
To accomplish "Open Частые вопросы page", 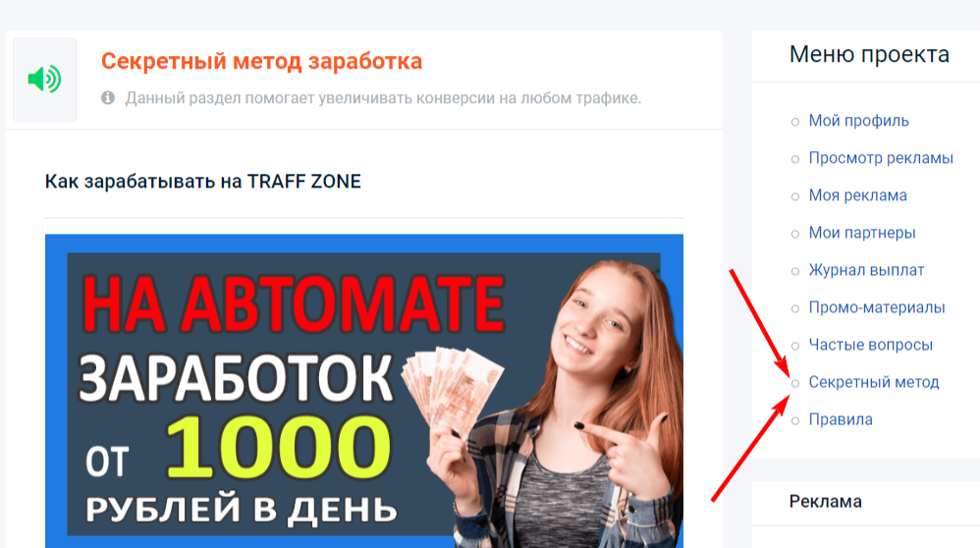I will click(x=871, y=345).
